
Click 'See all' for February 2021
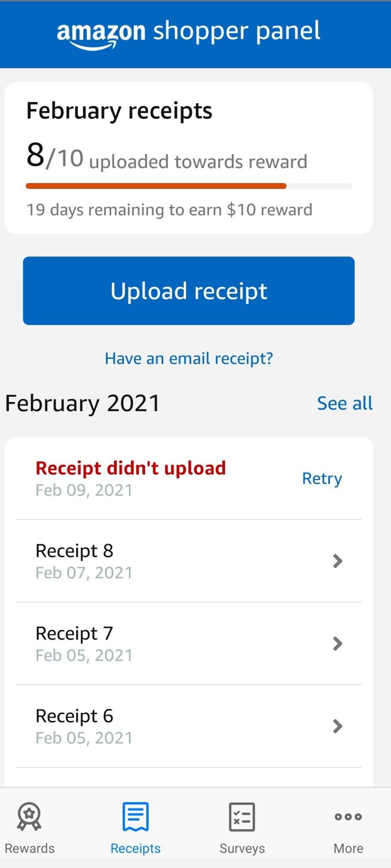[345, 403]
